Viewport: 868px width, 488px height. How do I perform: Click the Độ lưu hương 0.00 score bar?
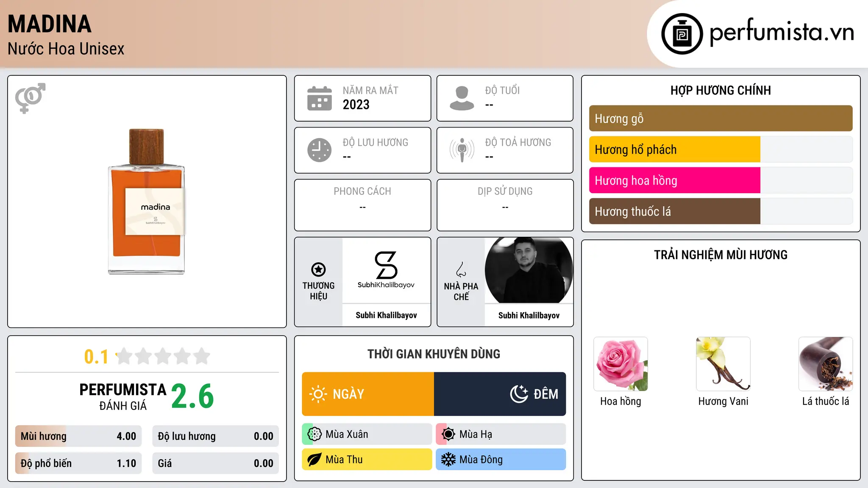click(215, 436)
